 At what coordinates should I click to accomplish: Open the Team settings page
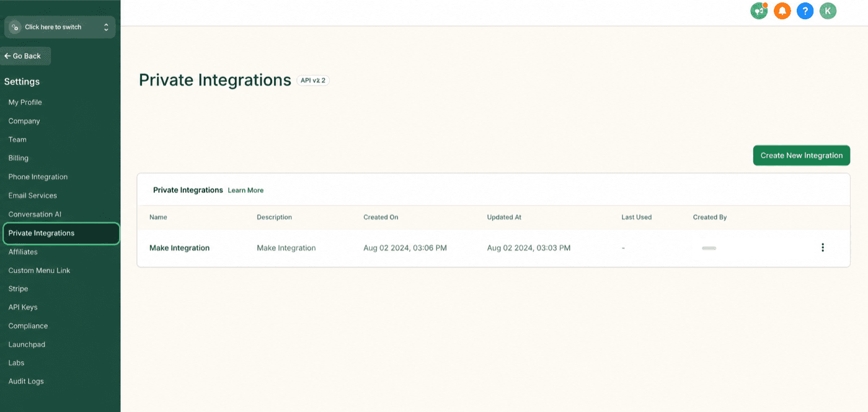point(17,140)
